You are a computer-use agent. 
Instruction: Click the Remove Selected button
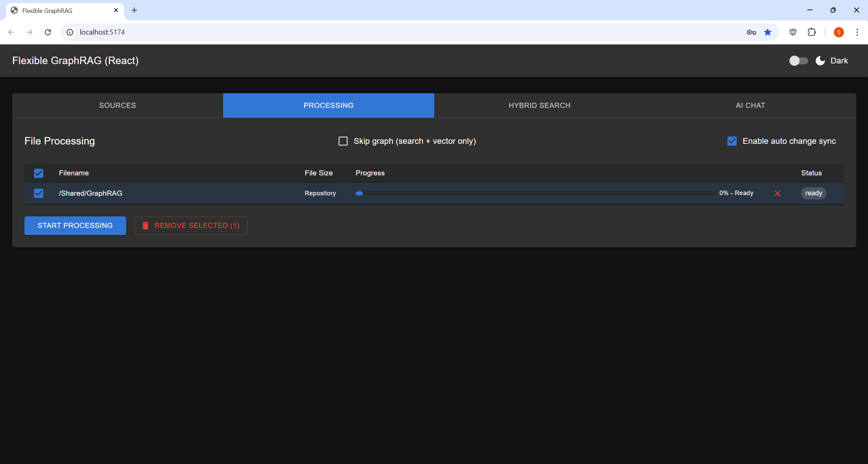pyautogui.click(x=191, y=225)
